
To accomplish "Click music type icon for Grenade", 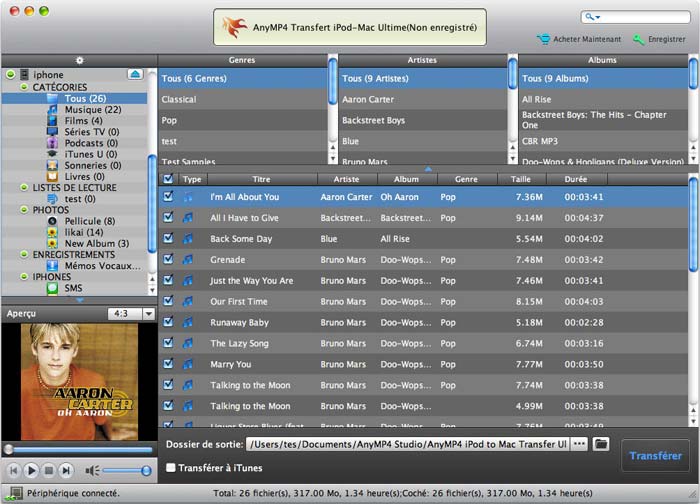I will click(188, 259).
